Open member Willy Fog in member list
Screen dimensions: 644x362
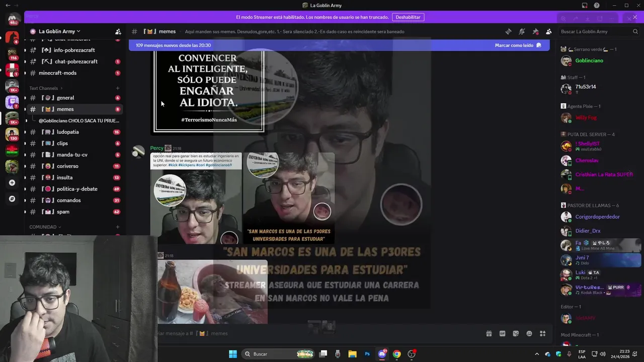pos(600,118)
